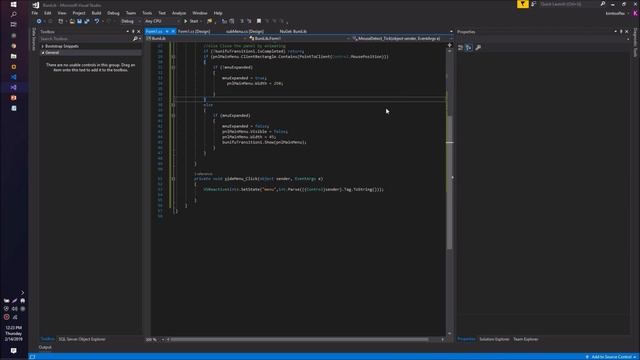Image resolution: width=640 pixels, height=360 pixels.
Task: Open the editor tab list dropdown arrow
Action: (451, 31)
